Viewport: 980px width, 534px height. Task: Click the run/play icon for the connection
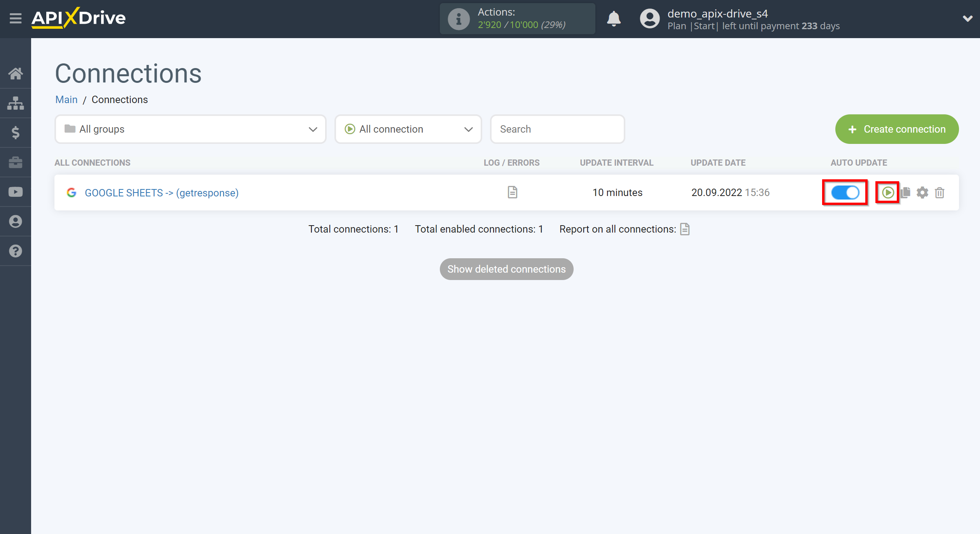[x=887, y=193]
